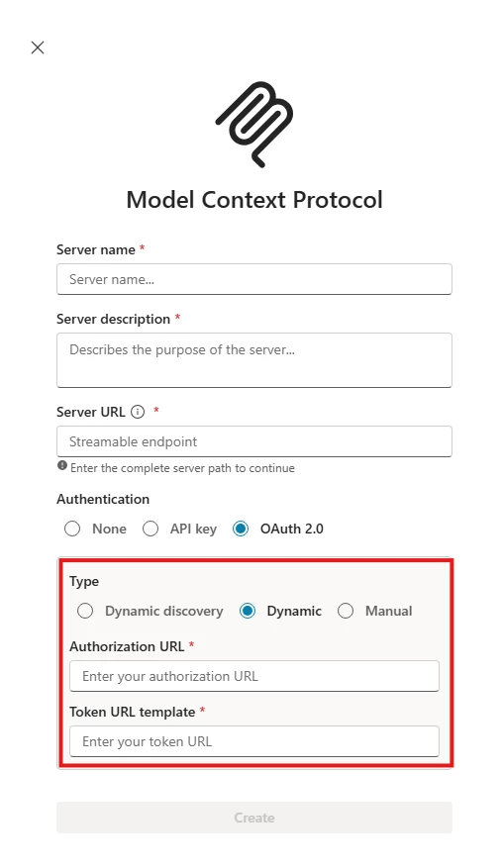The width and height of the screenshot is (502, 868).
Task: Click the Server description label text
Action: coord(113,320)
